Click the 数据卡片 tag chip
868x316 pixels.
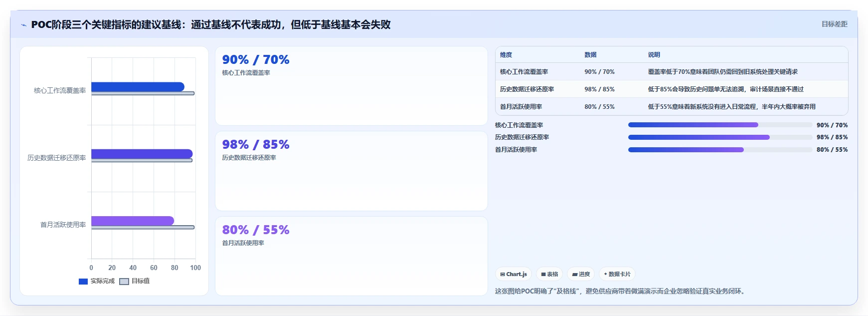pyautogui.click(x=617, y=274)
